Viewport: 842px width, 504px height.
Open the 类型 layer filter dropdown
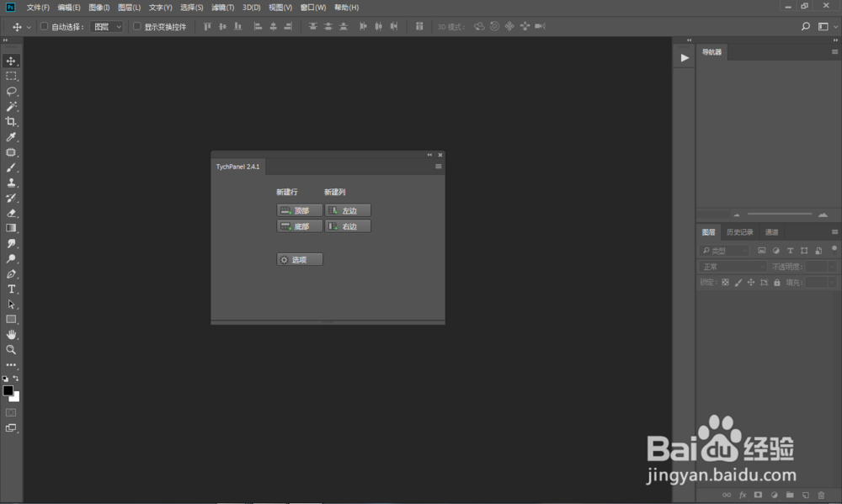(724, 251)
